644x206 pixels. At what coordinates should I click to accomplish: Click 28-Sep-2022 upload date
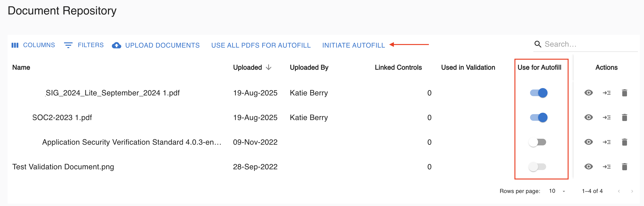[x=255, y=167]
